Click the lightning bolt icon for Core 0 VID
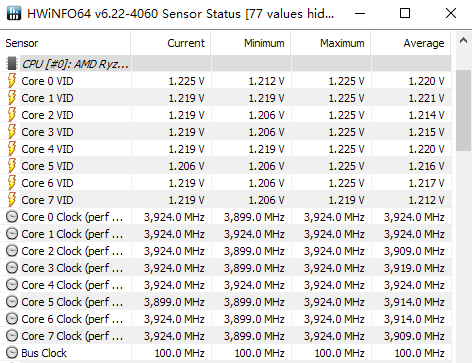 click(12, 81)
